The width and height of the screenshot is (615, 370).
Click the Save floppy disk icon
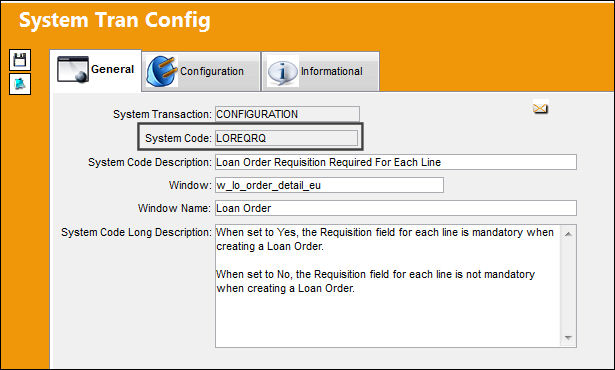coord(20,60)
